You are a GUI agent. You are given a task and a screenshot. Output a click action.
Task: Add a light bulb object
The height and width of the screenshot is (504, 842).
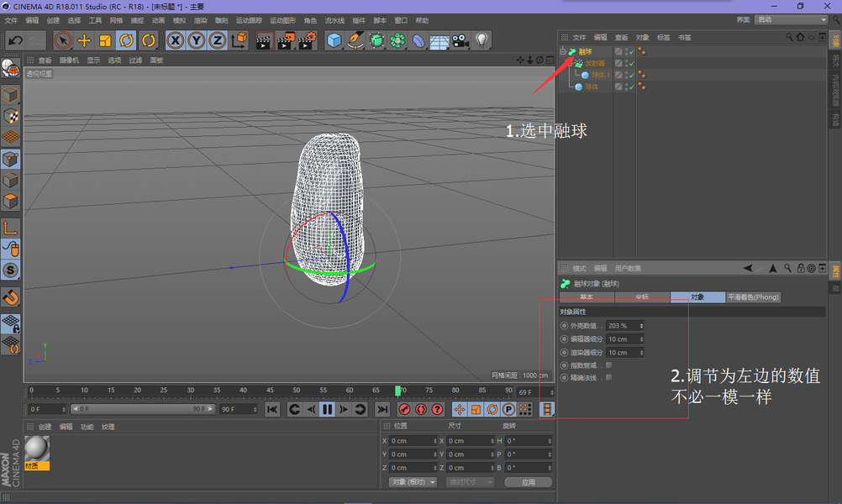click(x=482, y=40)
